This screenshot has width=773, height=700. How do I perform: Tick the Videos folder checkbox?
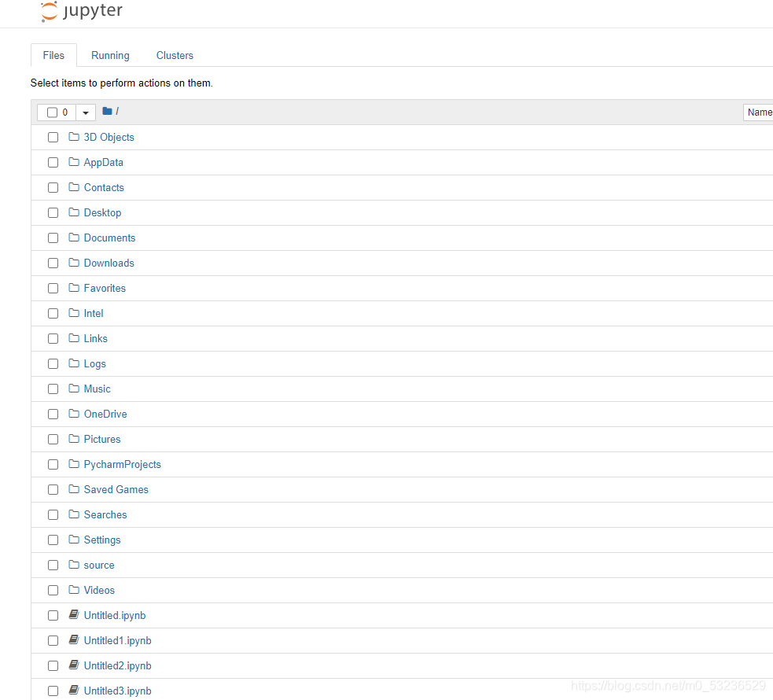53,590
